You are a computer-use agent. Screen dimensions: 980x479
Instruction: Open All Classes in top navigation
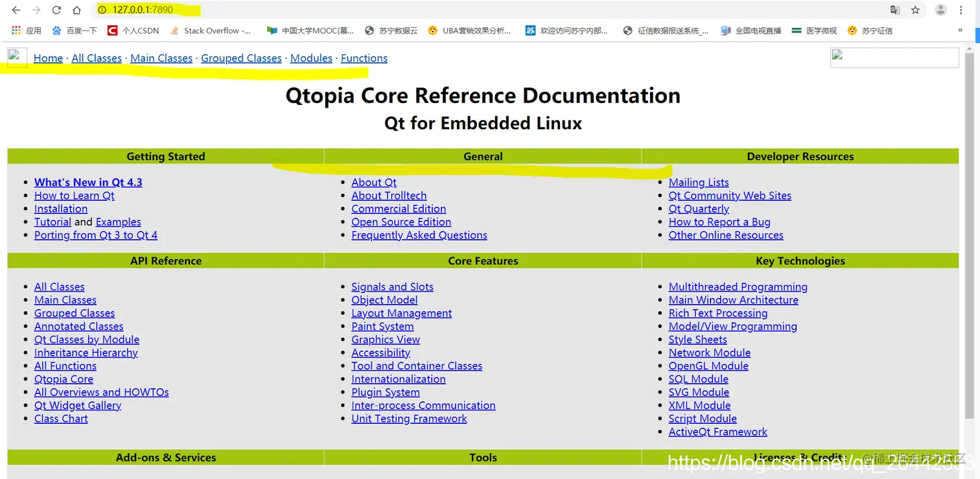point(97,58)
